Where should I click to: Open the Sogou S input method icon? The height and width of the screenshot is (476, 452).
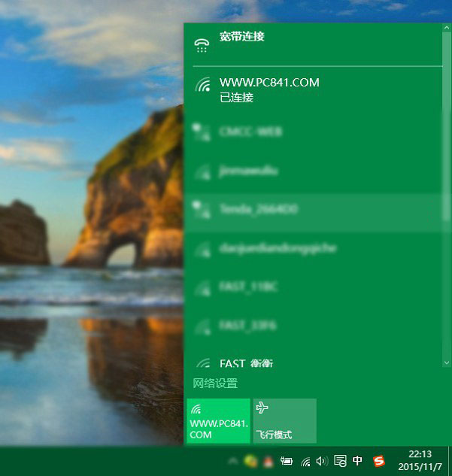[379, 461]
